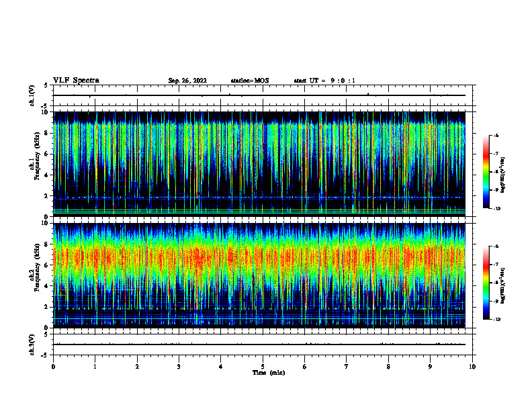
Task: Click the "station=MOS" label
Action: (250, 81)
